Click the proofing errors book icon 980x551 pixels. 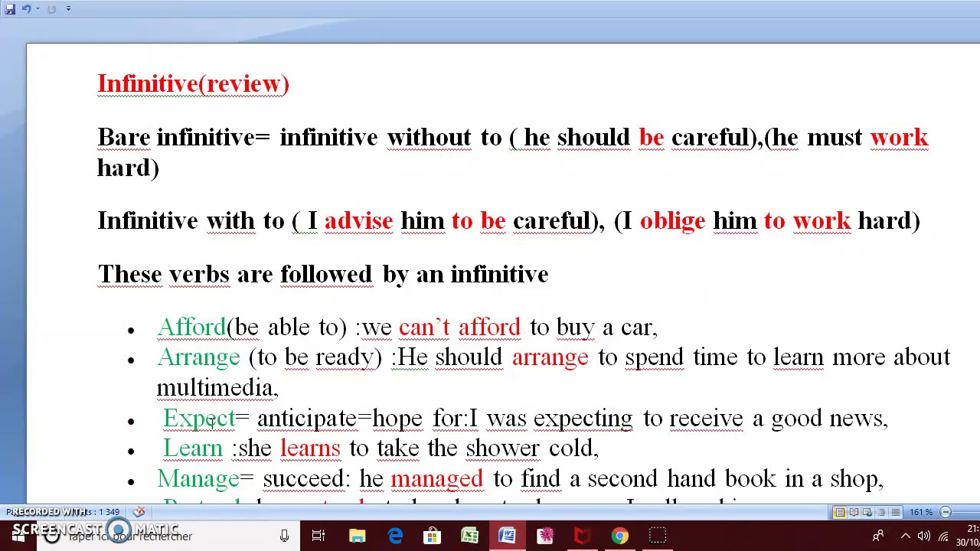tap(139, 512)
